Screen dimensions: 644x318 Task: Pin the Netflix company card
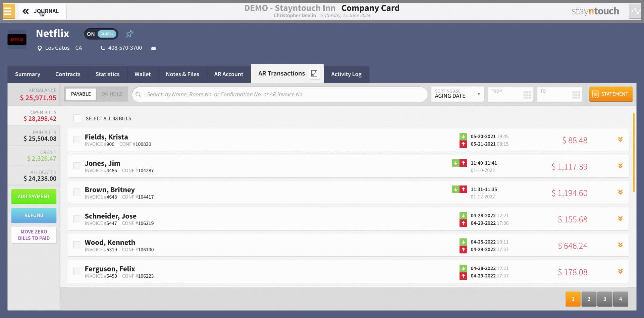(129, 34)
